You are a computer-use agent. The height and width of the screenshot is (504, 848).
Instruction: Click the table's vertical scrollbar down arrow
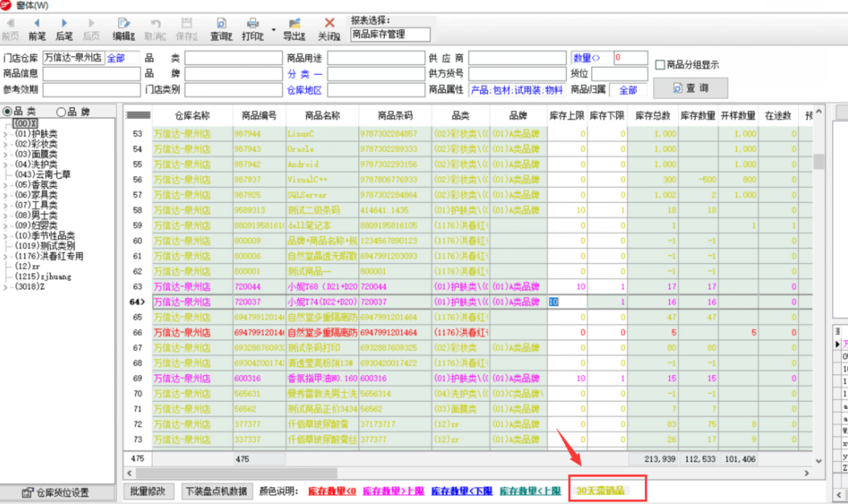(x=819, y=461)
